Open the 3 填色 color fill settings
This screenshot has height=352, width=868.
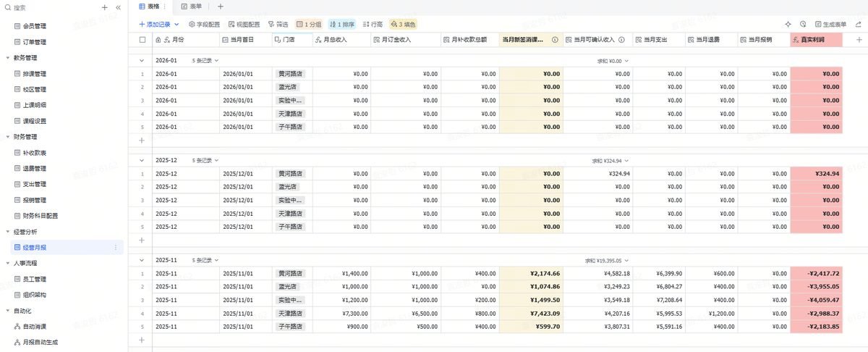(x=404, y=24)
